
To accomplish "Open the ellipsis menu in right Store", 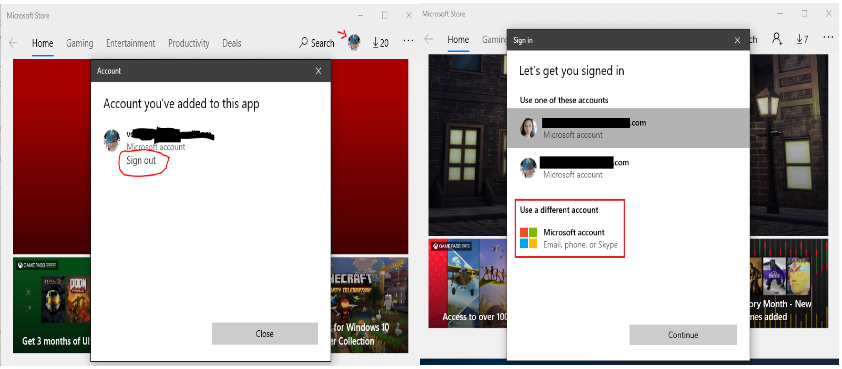I will (828, 38).
